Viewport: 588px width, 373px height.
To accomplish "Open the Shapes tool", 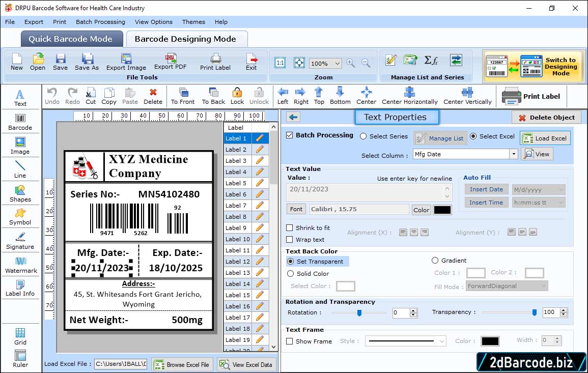I will click(20, 194).
